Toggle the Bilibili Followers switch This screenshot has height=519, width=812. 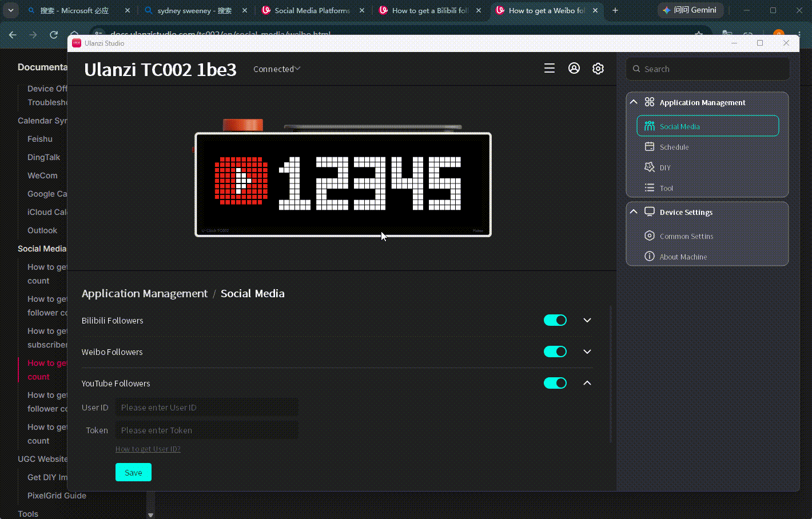pyautogui.click(x=555, y=320)
